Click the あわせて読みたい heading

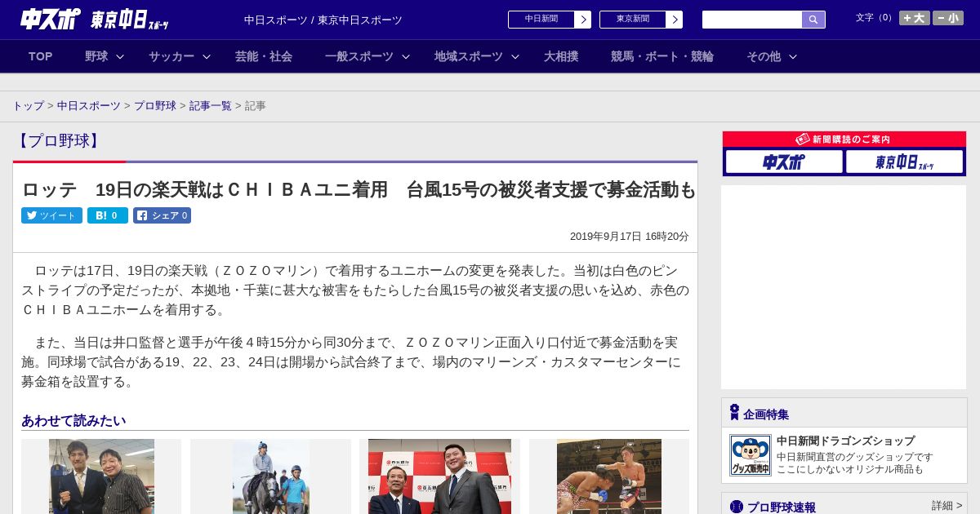tap(73, 421)
